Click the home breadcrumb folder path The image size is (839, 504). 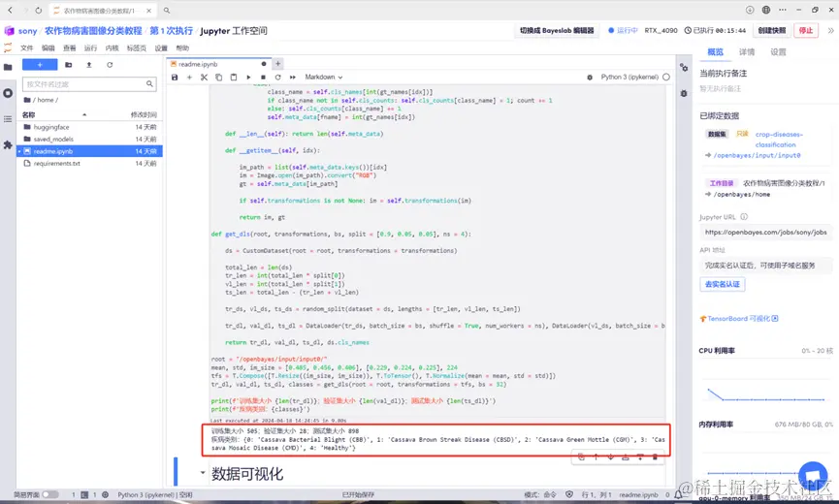click(45, 100)
